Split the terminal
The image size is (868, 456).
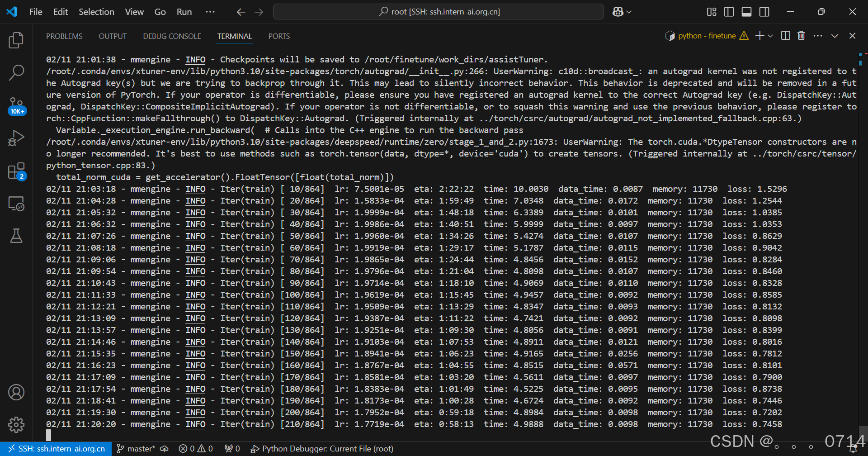click(786, 36)
